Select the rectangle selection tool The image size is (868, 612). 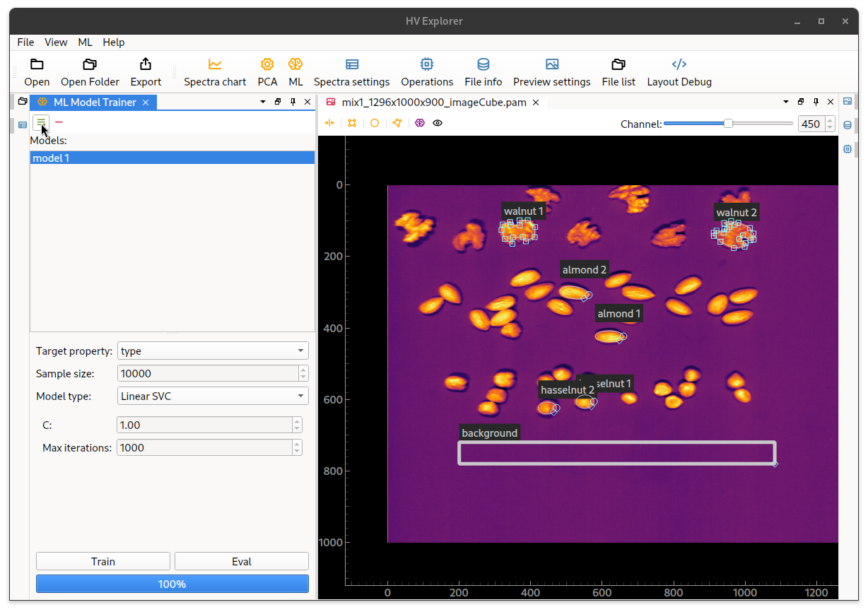(x=352, y=123)
